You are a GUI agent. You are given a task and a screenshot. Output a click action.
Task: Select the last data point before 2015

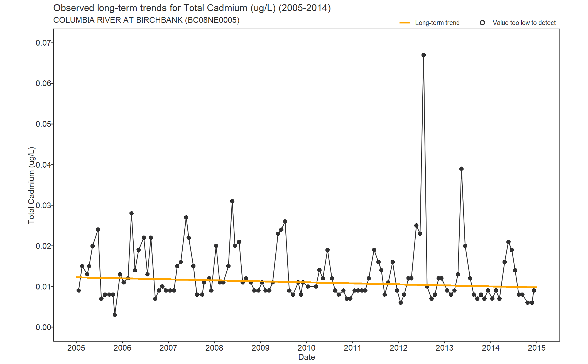534,291
